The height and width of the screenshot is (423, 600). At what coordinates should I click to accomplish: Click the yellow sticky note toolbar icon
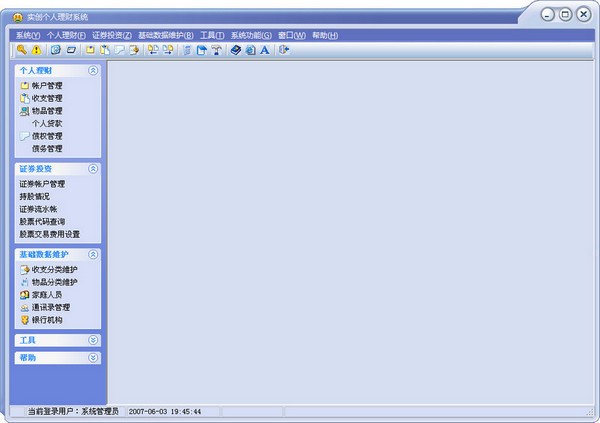click(90, 50)
